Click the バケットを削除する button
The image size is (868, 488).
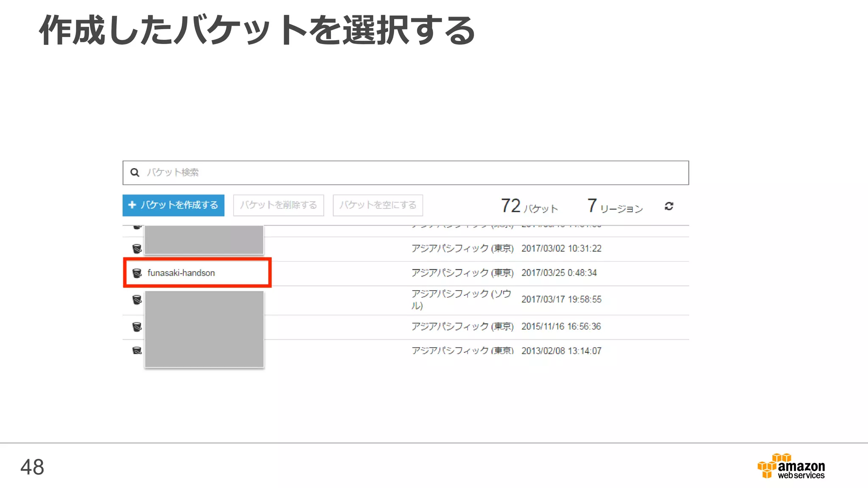pos(278,205)
